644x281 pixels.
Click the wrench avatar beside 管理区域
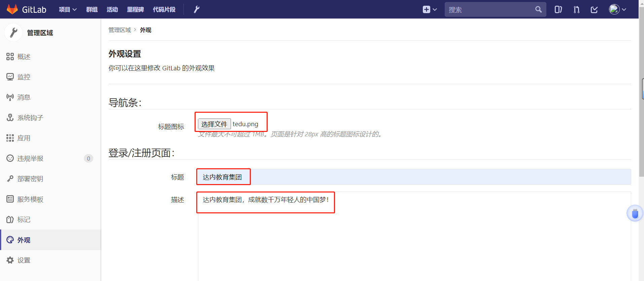coord(13,33)
